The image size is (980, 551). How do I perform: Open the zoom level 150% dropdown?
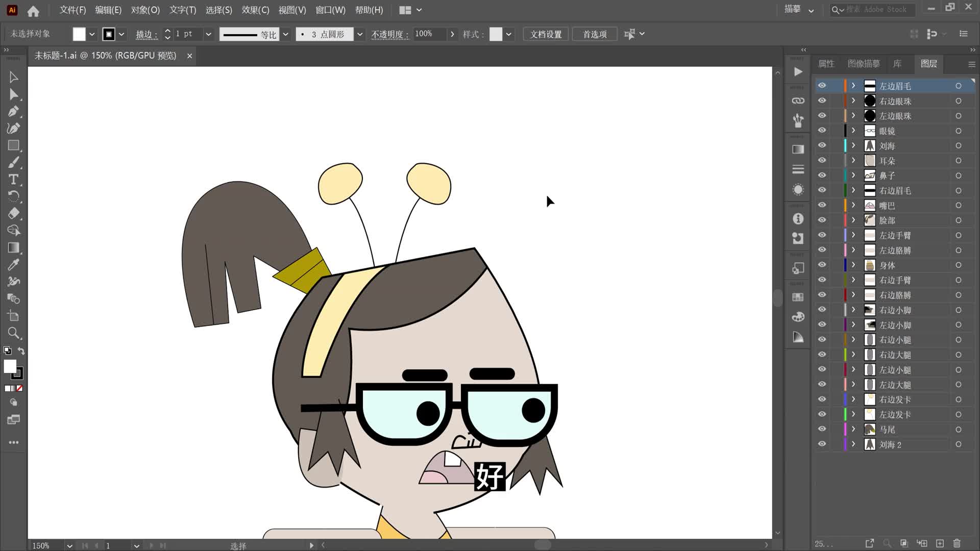click(x=69, y=545)
